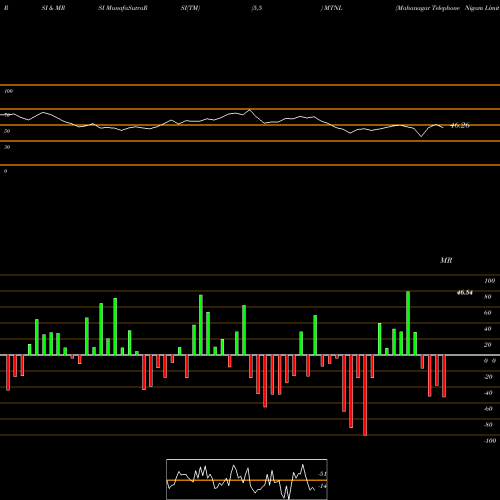Click the 100 label on RSI panel axis
This screenshot has height=500, width=500.
click(8, 91)
